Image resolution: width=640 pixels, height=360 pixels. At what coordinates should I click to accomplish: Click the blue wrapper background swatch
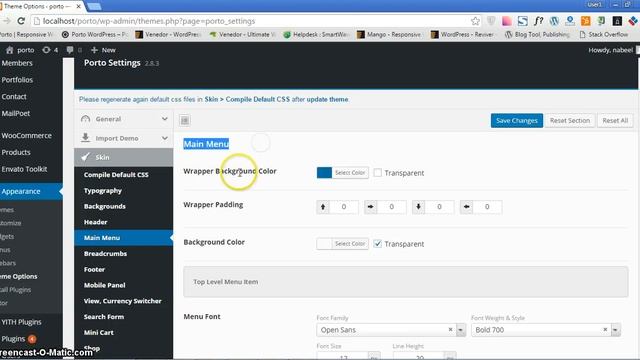324,173
